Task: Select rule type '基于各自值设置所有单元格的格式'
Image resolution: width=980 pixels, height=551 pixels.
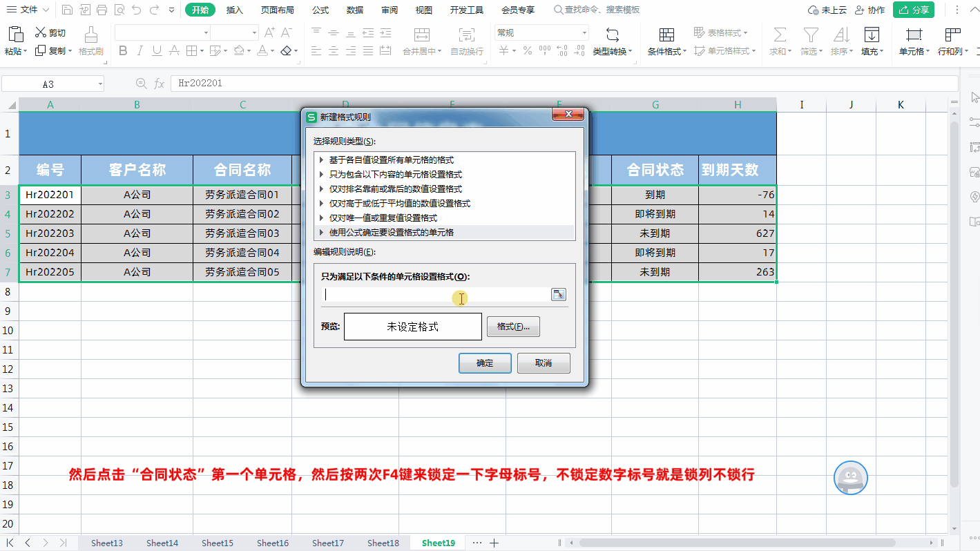Action: click(444, 160)
